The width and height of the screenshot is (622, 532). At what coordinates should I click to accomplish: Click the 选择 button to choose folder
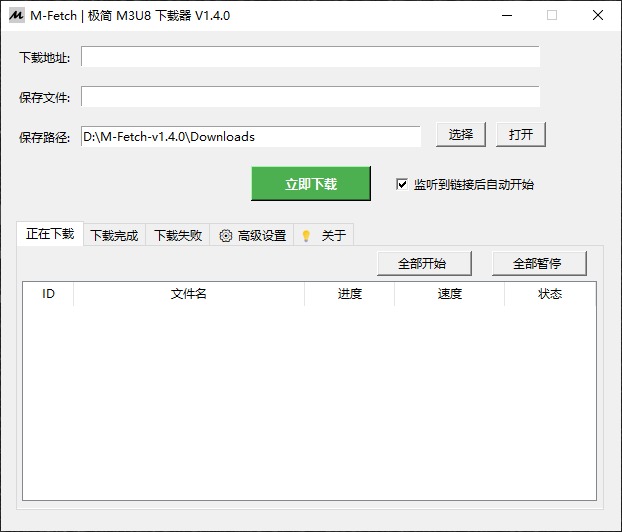click(x=461, y=134)
